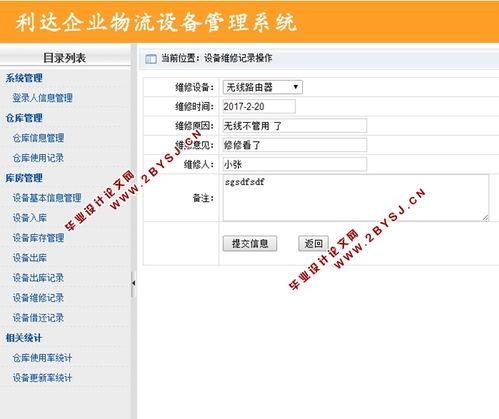Open 设备维修记录 from sidebar
The width and height of the screenshot is (499, 419).
click(38, 298)
